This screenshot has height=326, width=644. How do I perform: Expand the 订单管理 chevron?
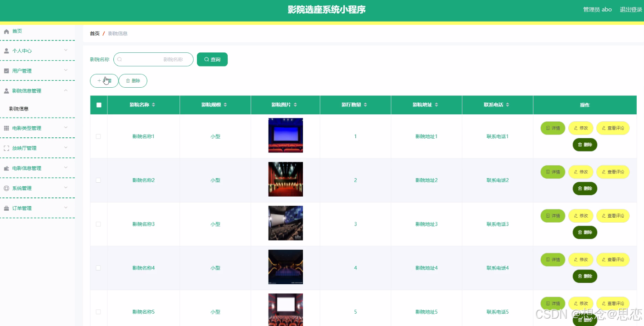[66, 208]
